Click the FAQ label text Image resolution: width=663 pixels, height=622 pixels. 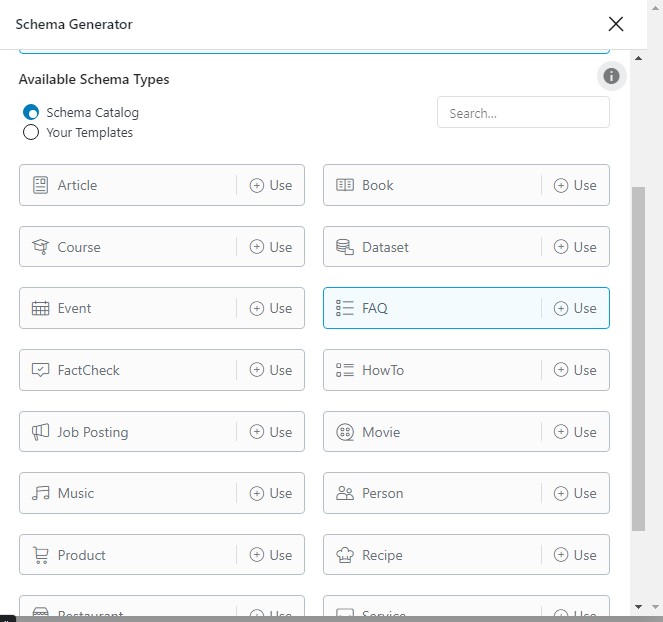click(x=375, y=308)
